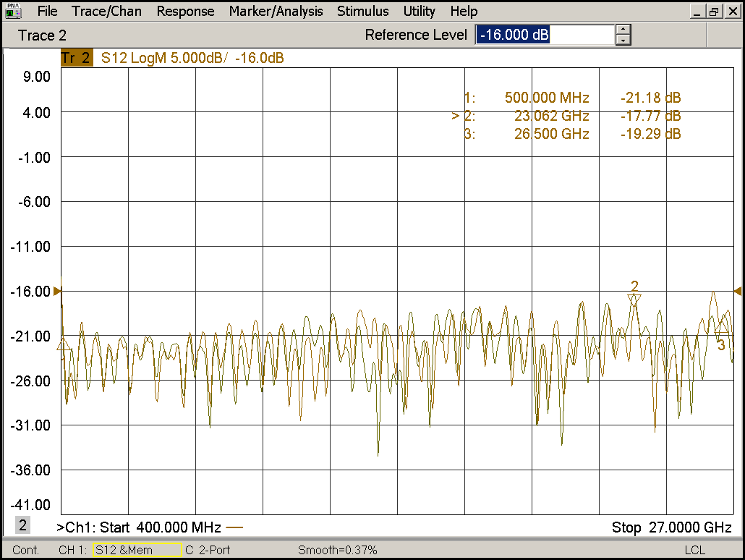
Task: Decrease Reference Level with down arrow
Action: [623, 41]
